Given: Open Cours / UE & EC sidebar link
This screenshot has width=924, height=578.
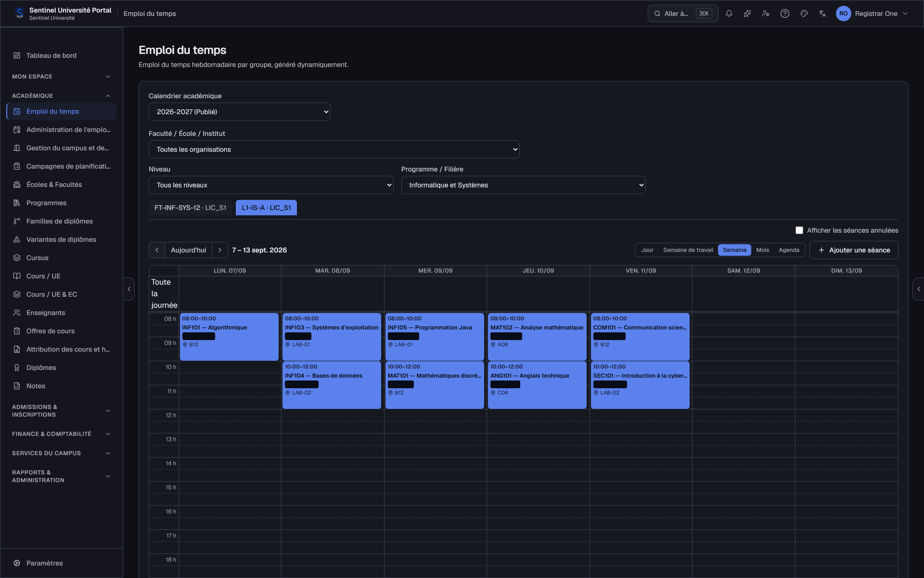Looking at the screenshot, I should [61, 294].
